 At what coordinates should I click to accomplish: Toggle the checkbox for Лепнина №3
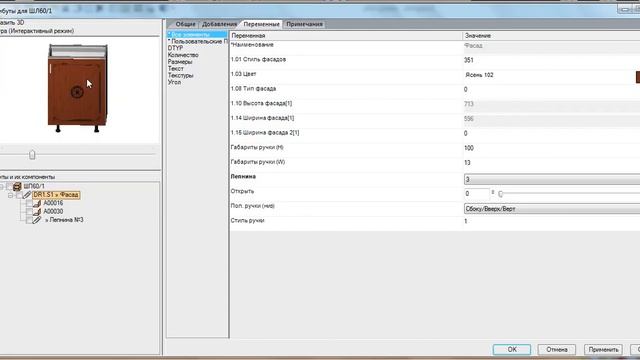point(29,220)
